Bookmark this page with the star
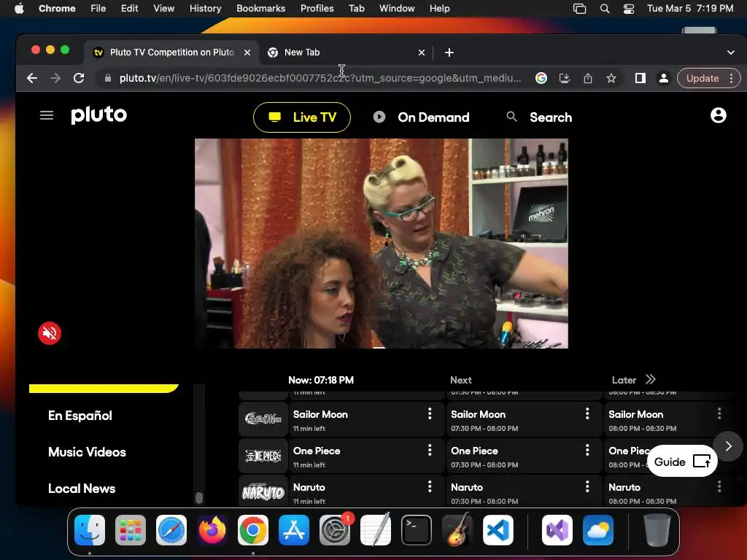 tap(611, 78)
